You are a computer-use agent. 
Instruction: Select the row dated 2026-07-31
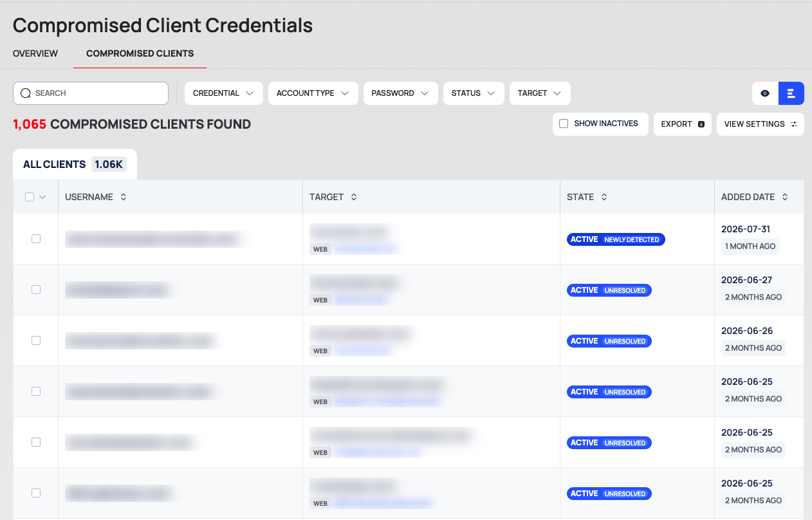(36, 239)
